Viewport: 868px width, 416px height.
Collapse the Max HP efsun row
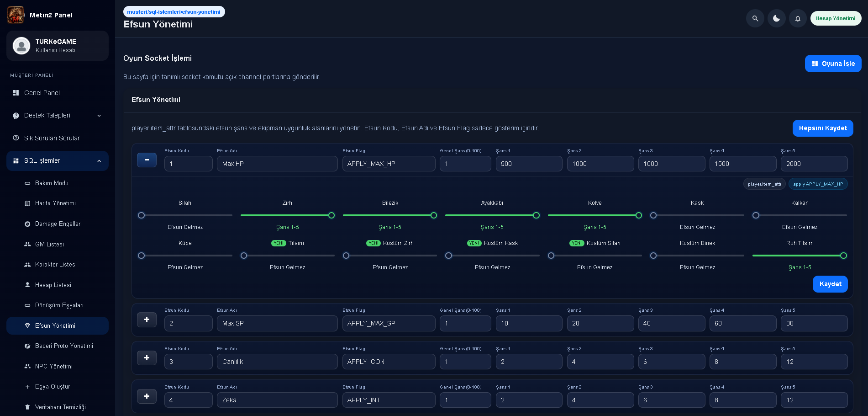point(147,160)
